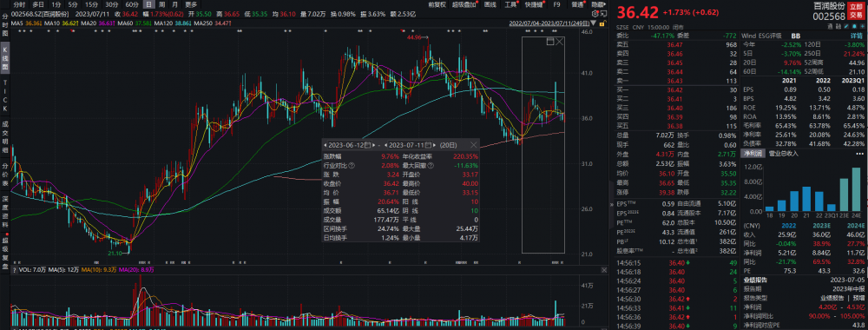
Task: Open the K线图 sidebar view
Action: [5, 58]
